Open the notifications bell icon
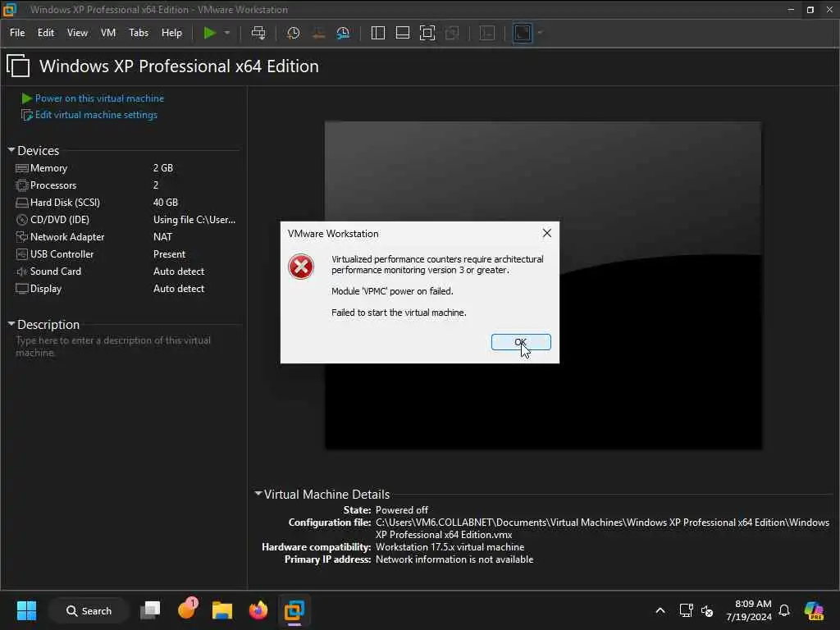This screenshot has width=840, height=630. click(x=784, y=610)
